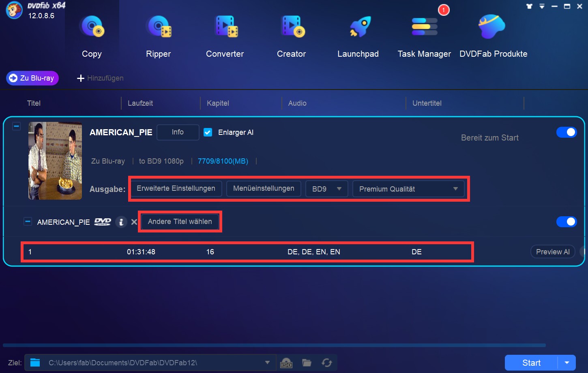Click the Start button
This screenshot has width=588, height=373.
531,363
